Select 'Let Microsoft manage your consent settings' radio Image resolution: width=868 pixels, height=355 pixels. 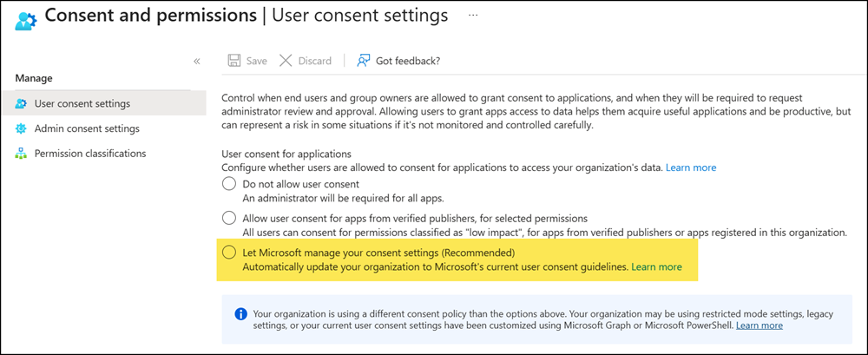coord(229,253)
